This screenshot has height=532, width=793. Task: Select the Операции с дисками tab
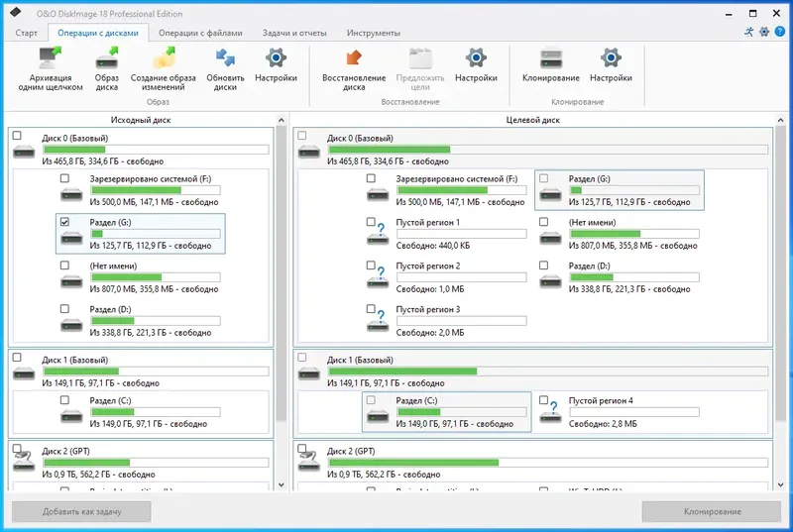[98, 33]
